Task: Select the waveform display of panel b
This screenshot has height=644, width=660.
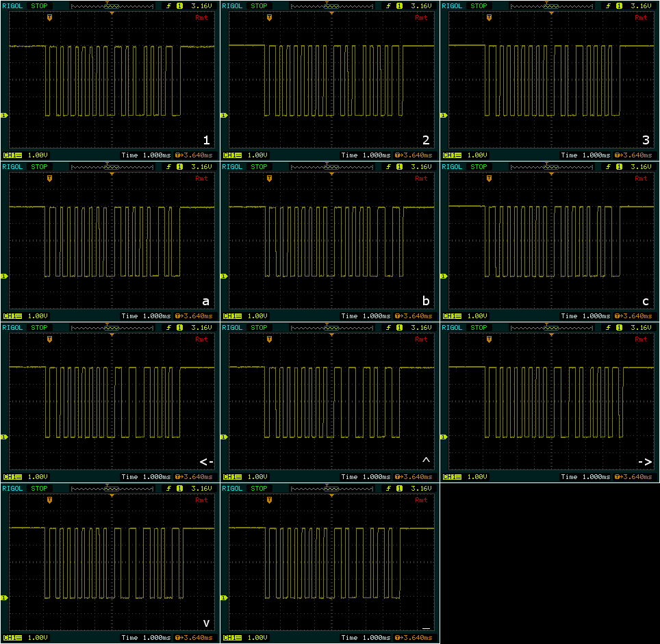Action: coord(331,240)
